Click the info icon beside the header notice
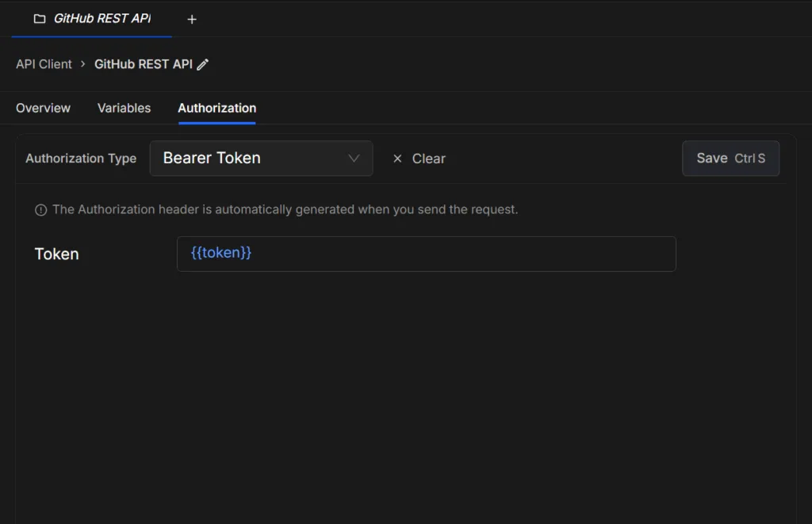Screen dimensions: 812x524 click(x=41, y=210)
